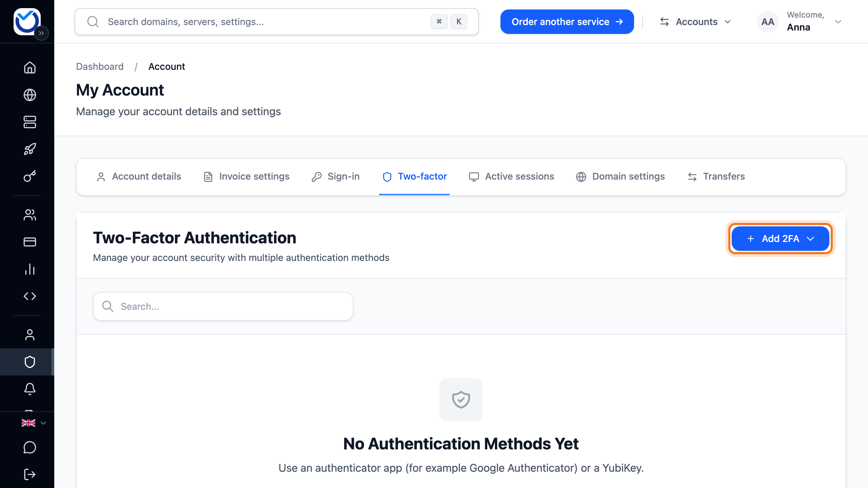Screen dimensions: 868x488
Task: Select the security shield sidebar icon
Action: [30, 362]
